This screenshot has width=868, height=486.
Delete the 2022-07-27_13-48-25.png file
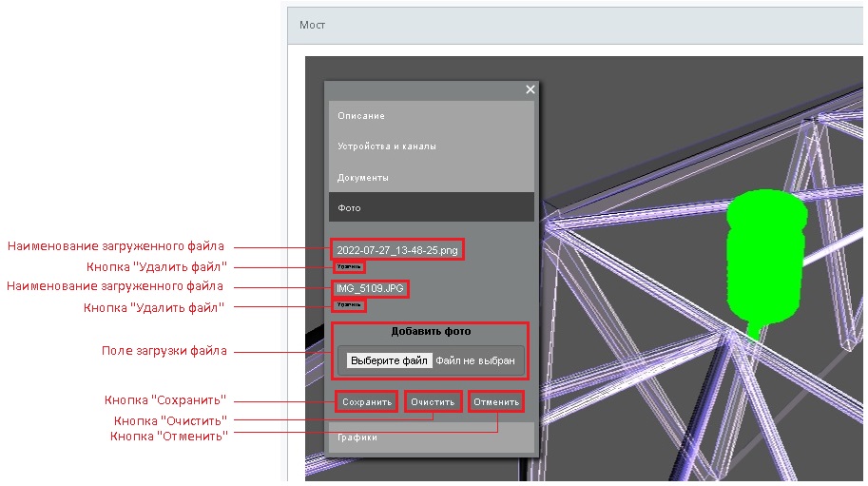[x=348, y=267]
